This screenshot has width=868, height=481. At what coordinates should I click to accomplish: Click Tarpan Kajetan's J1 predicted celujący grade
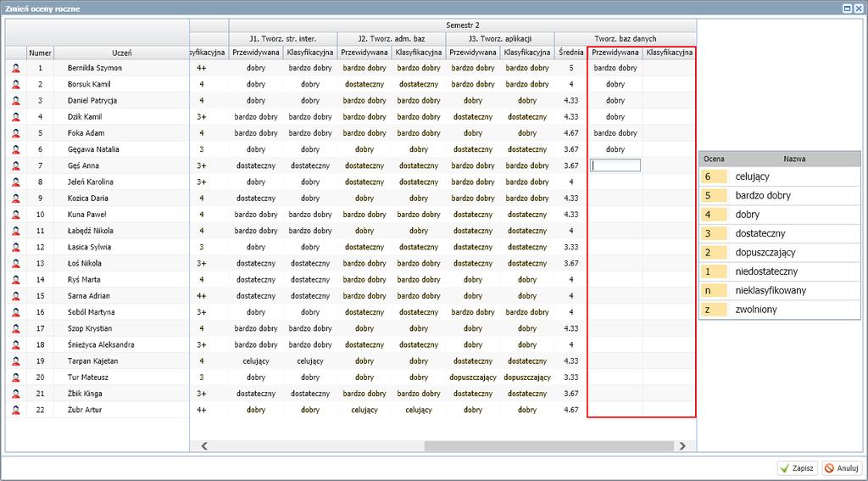pos(256,361)
